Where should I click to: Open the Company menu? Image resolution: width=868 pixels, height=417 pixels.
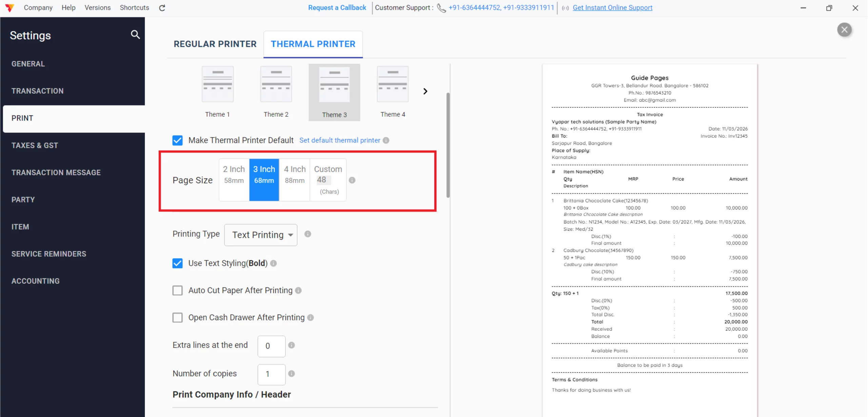tap(38, 7)
